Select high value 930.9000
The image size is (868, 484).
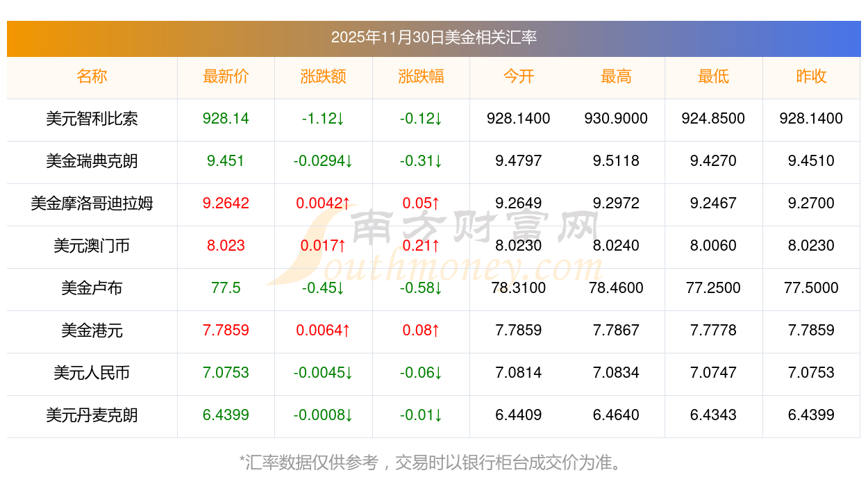[616, 119]
